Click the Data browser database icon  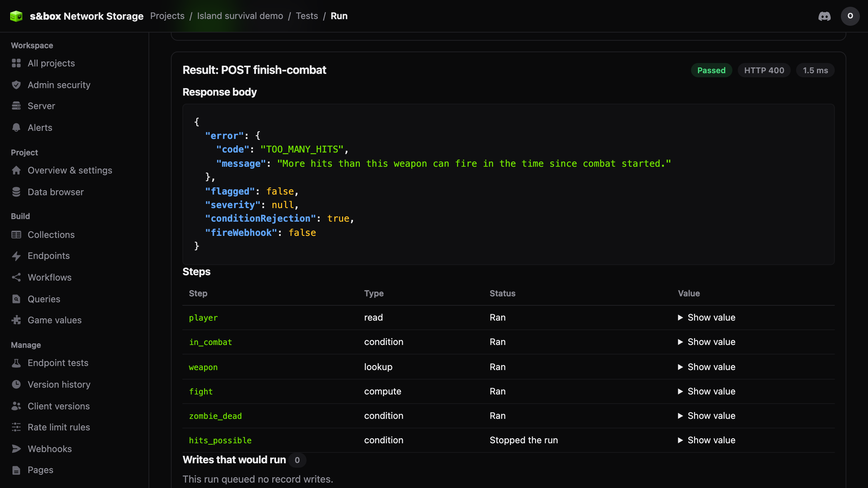16,192
